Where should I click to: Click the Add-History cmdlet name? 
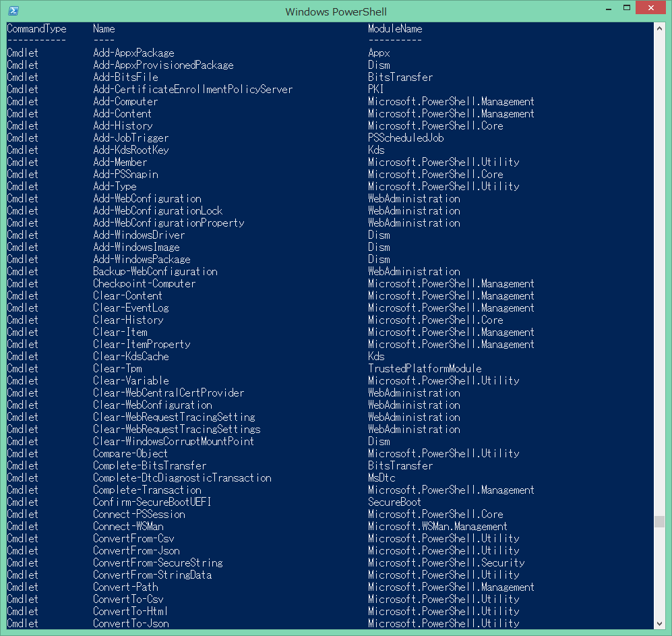tap(123, 125)
